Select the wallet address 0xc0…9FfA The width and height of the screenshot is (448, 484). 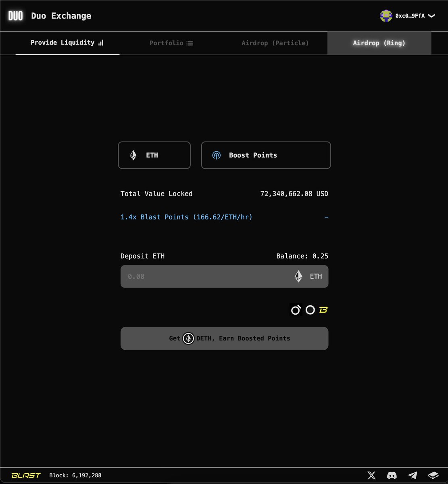(410, 16)
